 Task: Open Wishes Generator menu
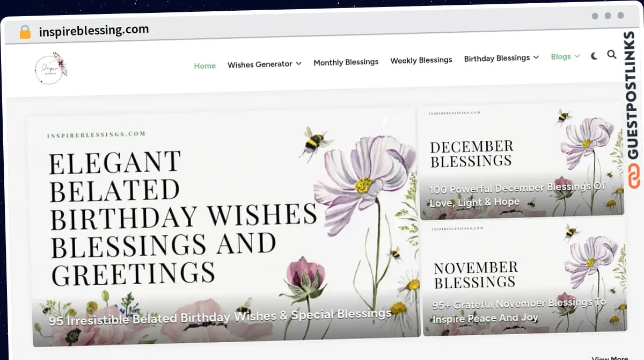260,64
